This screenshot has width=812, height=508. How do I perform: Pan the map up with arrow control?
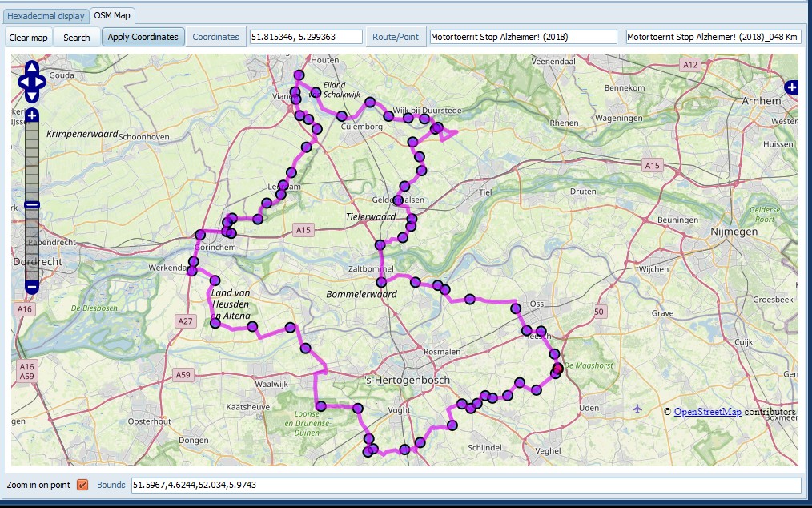pyautogui.click(x=31, y=67)
